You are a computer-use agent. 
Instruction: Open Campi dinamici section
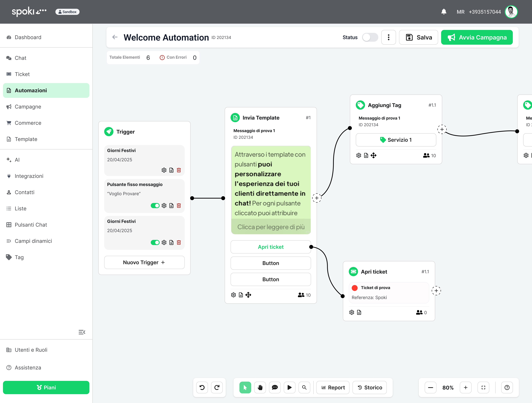[46, 241]
